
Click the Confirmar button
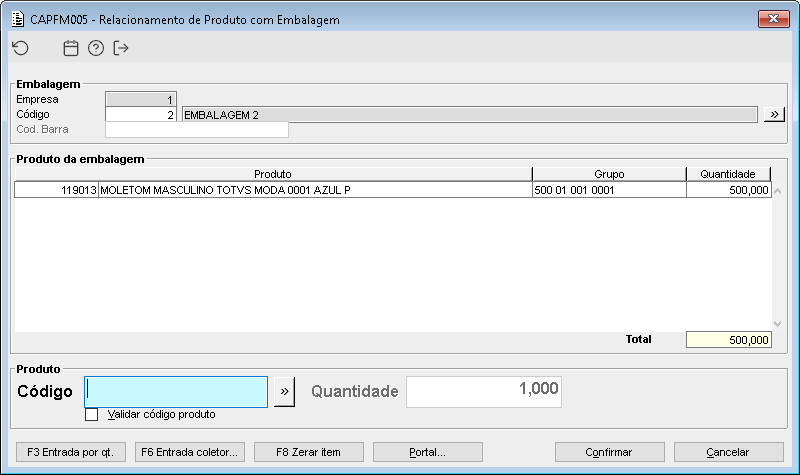[610, 452]
